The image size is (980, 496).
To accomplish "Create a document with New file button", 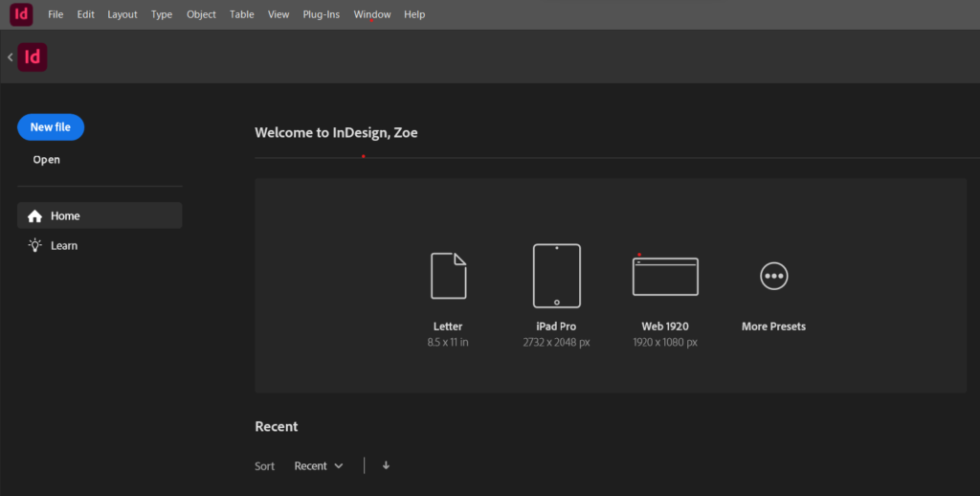I will [x=51, y=127].
